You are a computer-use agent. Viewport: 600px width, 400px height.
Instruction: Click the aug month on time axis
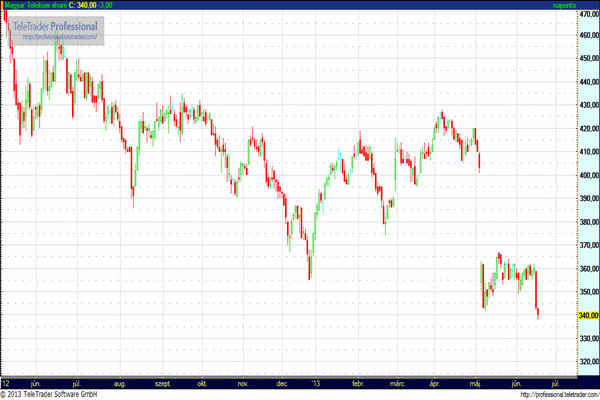pyautogui.click(x=121, y=383)
